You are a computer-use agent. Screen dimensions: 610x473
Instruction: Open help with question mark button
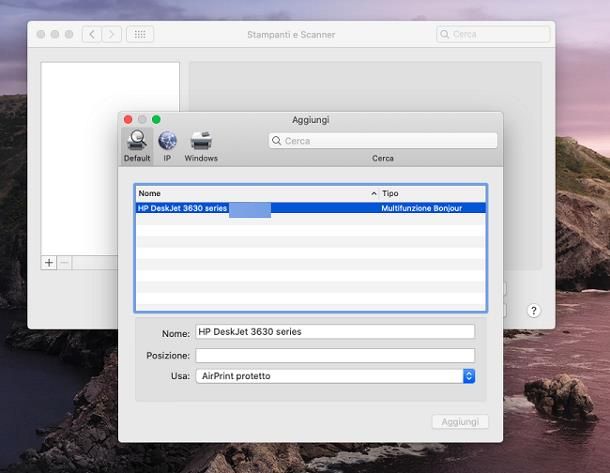click(x=534, y=311)
